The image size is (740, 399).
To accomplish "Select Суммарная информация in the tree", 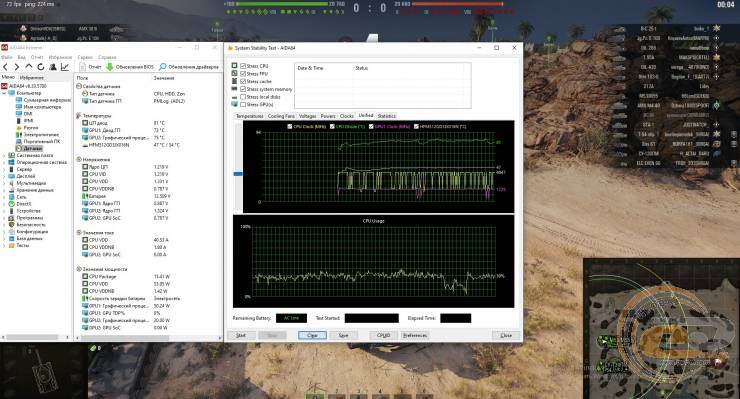I will pos(43,100).
